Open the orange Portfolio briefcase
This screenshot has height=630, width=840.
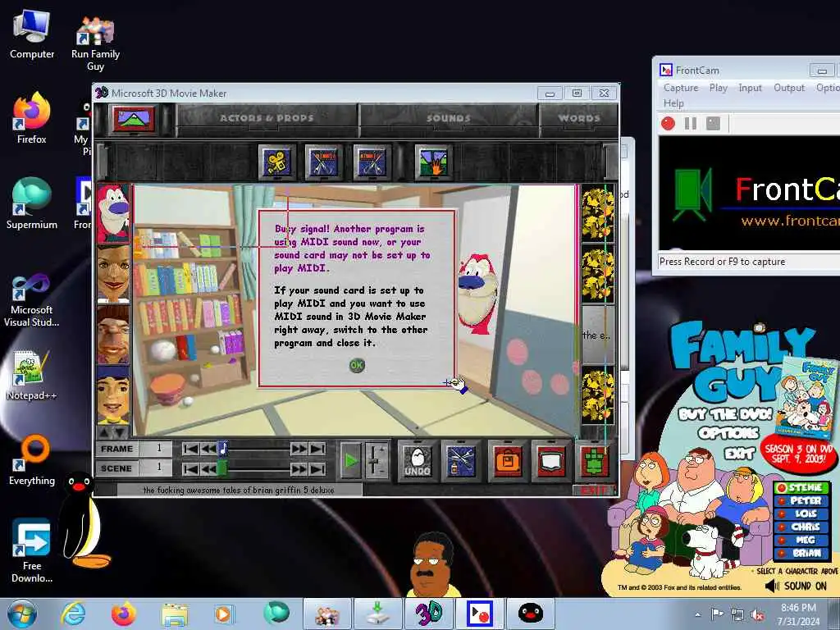507,461
